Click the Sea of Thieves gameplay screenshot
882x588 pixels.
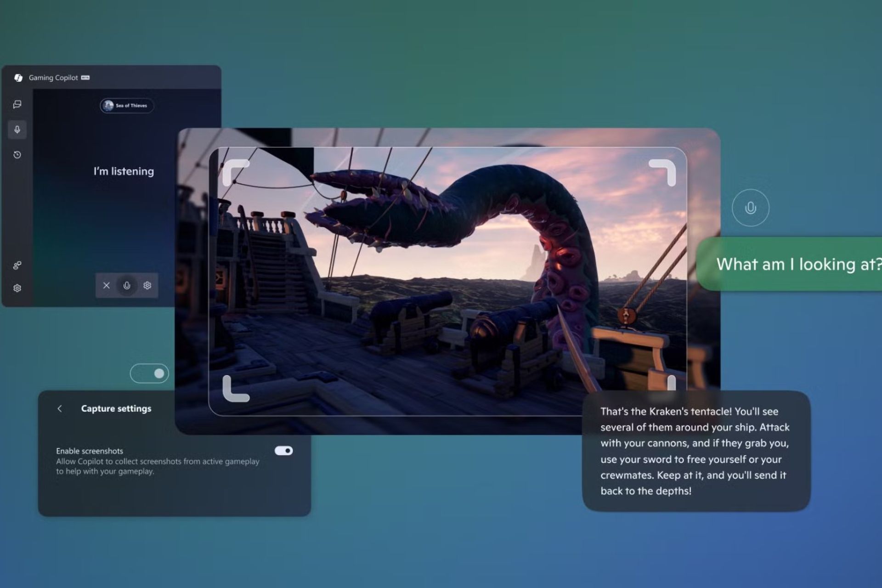tap(447, 281)
